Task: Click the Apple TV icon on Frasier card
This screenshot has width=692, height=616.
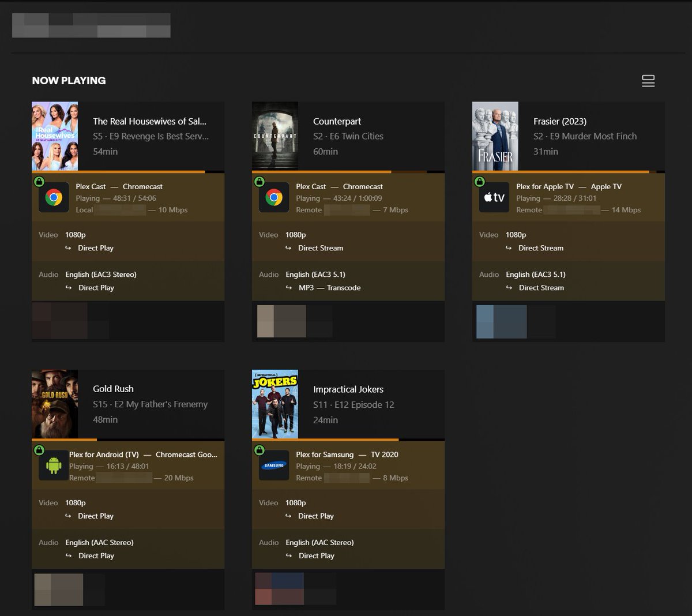Action: pyautogui.click(x=494, y=198)
